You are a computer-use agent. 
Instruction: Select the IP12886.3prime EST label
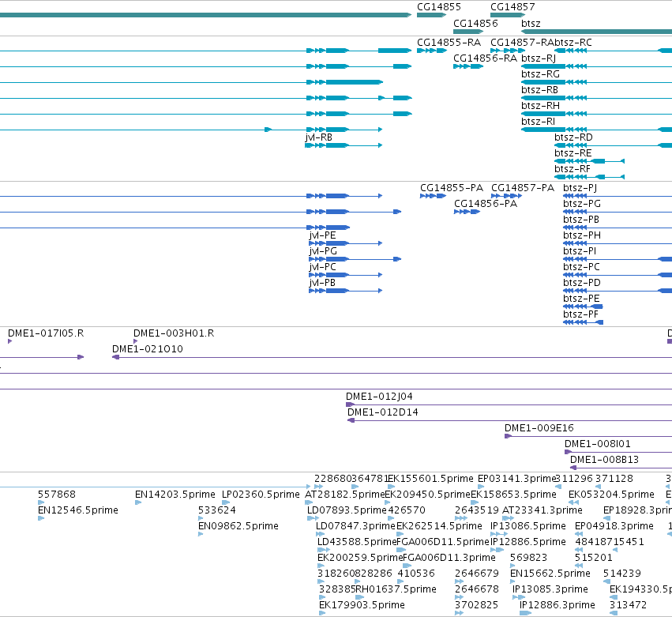point(557,605)
